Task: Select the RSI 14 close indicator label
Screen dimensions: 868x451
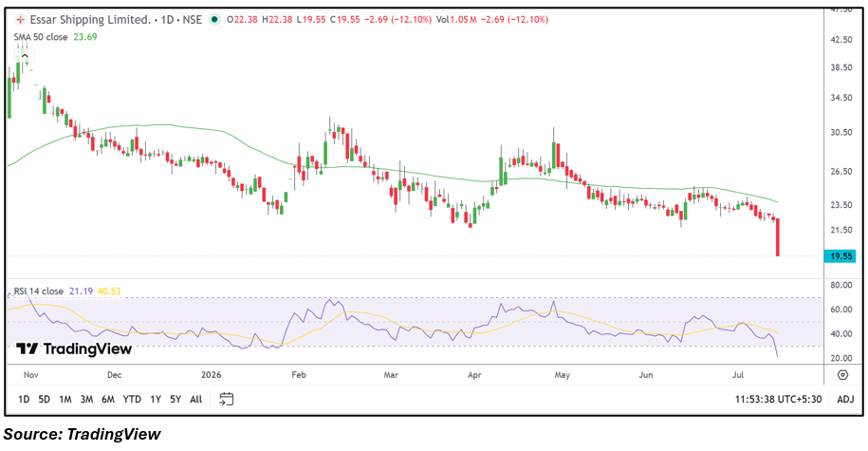Action: [39, 291]
